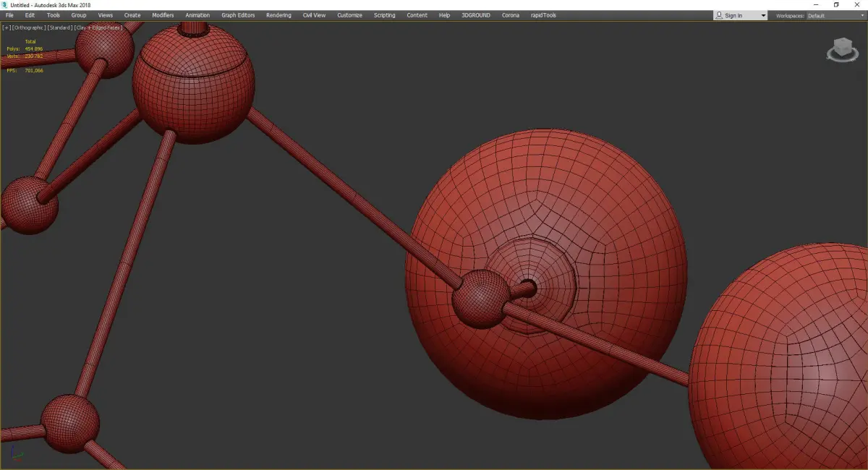This screenshot has width=868, height=470.
Task: Click the FPS viewport statistic
Action: tap(25, 71)
